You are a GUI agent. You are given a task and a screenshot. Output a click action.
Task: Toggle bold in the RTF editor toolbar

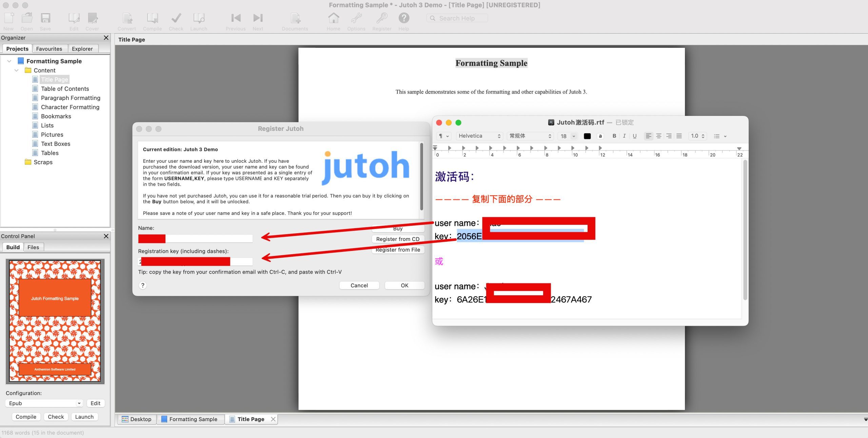614,136
